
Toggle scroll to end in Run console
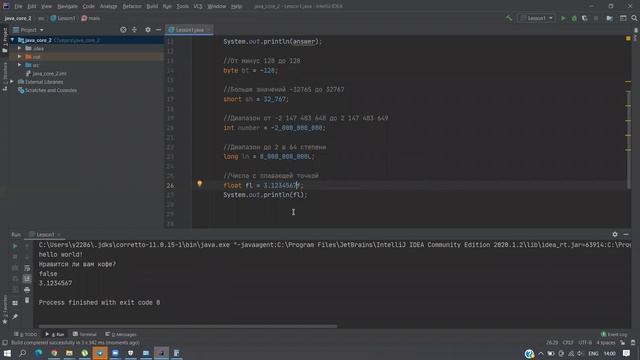[x=27, y=279]
